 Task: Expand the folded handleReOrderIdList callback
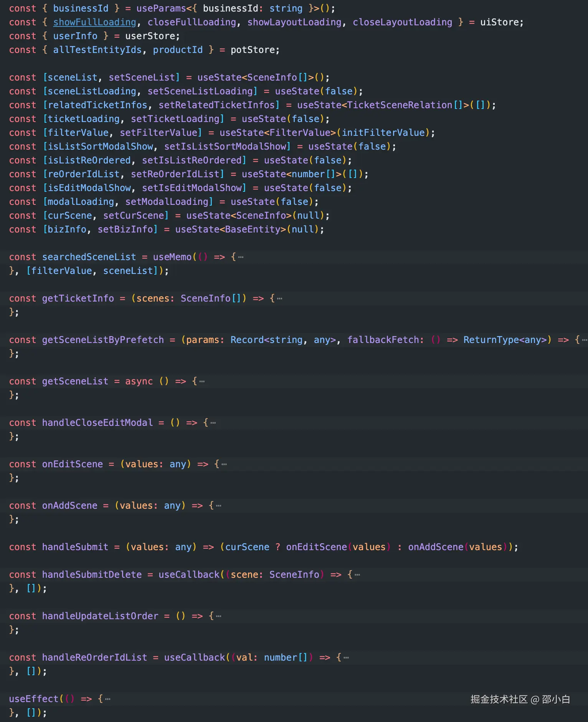click(346, 658)
